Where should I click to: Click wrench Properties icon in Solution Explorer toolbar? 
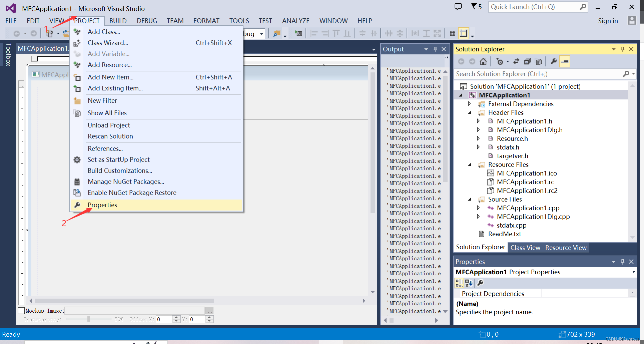point(554,61)
